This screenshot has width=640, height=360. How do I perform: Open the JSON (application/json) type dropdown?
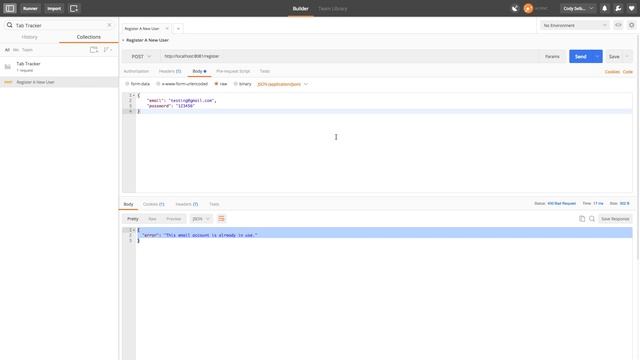(282, 84)
